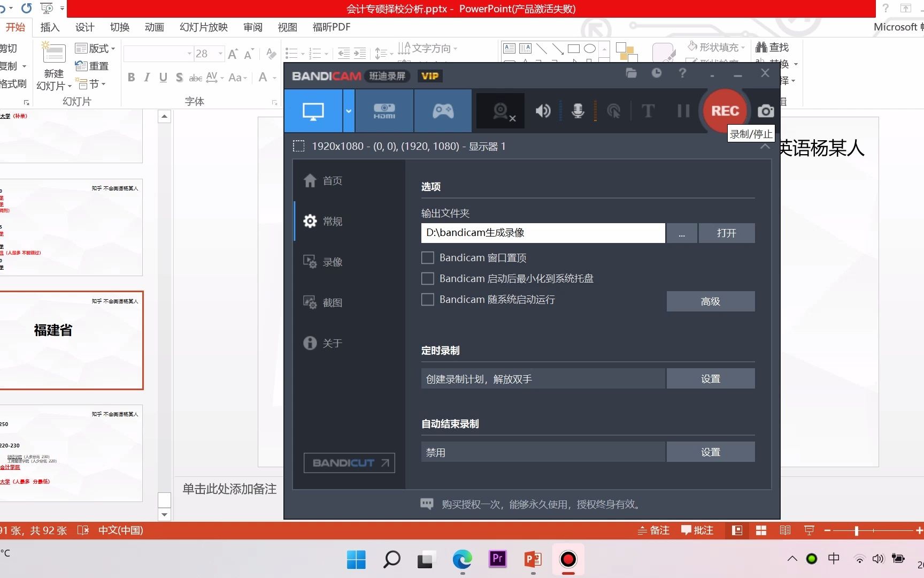Toggle 备注 notes in status bar
This screenshot has width=924, height=578.
tap(653, 530)
